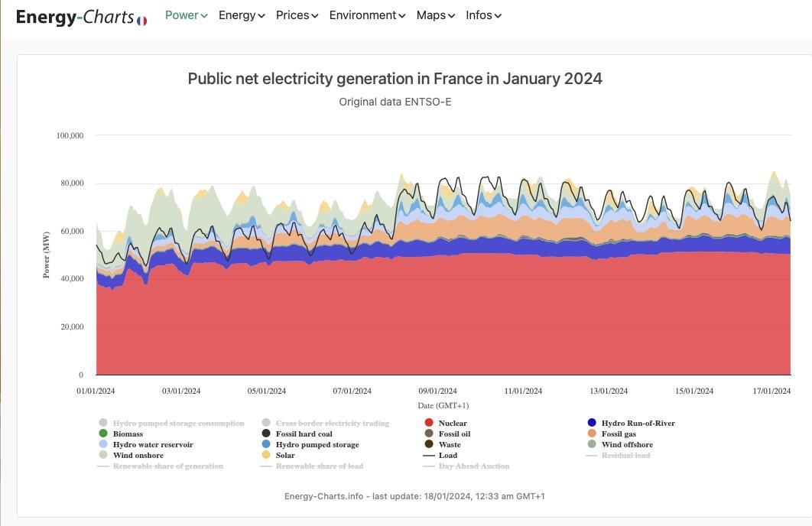Screen dimensions: 812x526
Task: Click the red Nuclear legend marker
Action: 429,423
